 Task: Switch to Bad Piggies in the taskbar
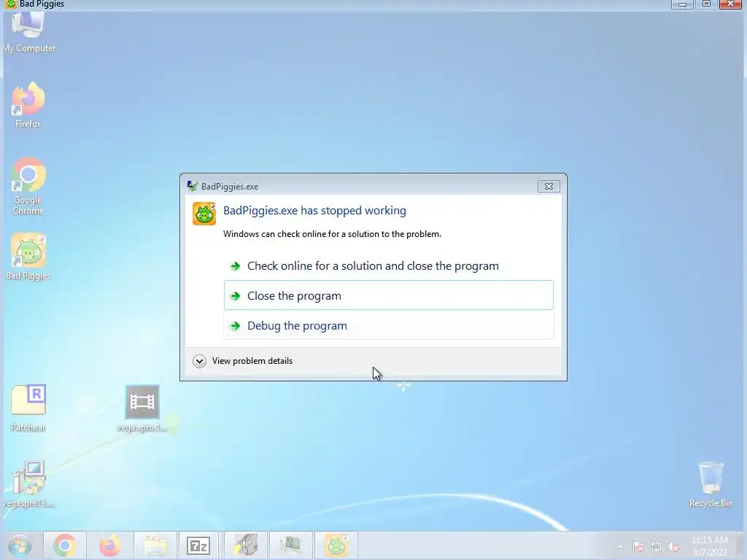(336, 545)
